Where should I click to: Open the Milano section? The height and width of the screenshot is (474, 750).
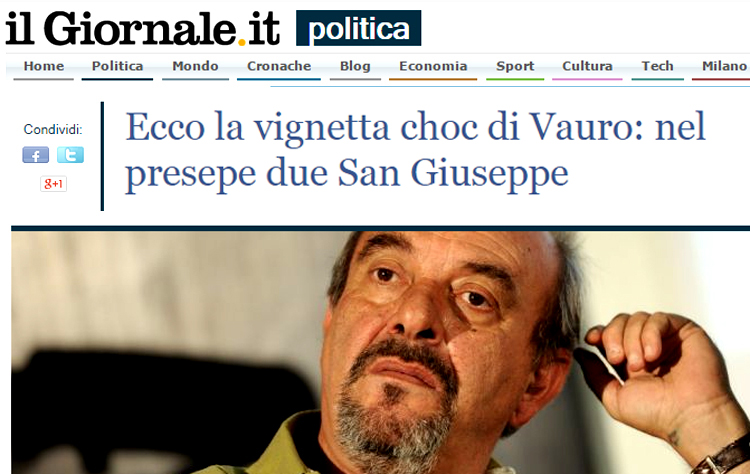point(722,66)
